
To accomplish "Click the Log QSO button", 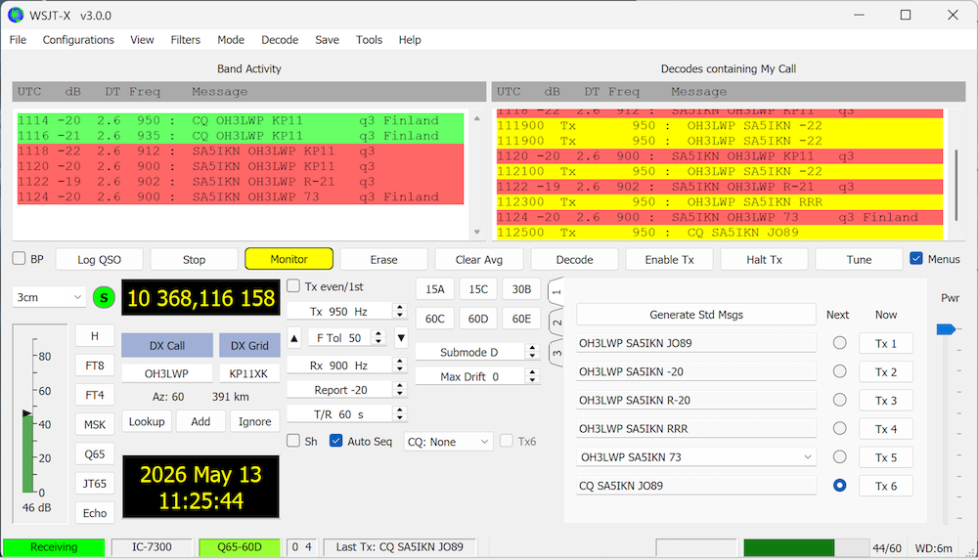I will pos(99,259).
